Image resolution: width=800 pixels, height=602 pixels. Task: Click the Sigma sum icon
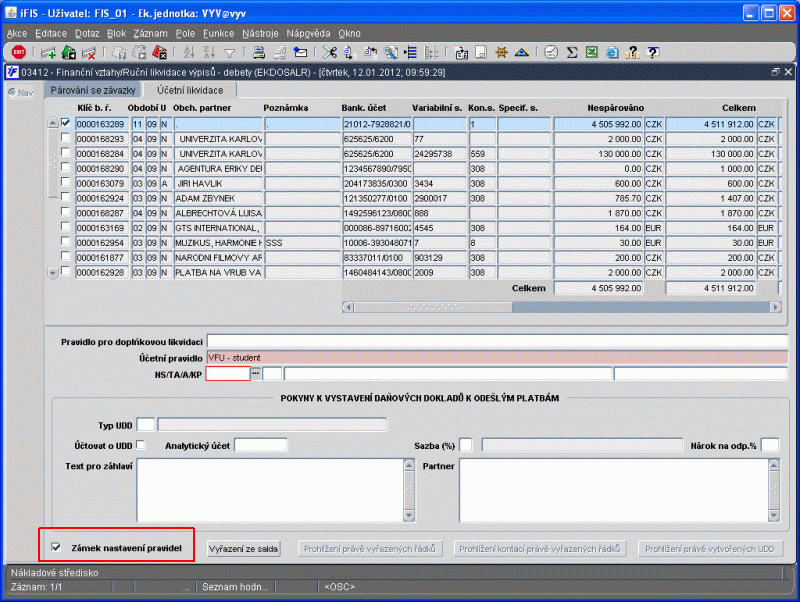[x=572, y=52]
